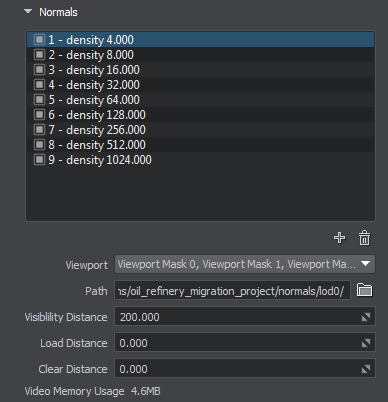Toggle checkbox for density 4.000 entry

39,40
